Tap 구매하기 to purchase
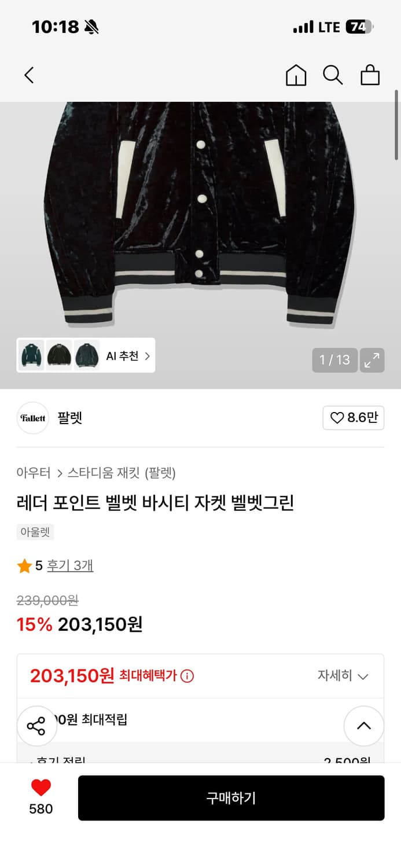This screenshot has width=401, height=868. click(x=231, y=797)
